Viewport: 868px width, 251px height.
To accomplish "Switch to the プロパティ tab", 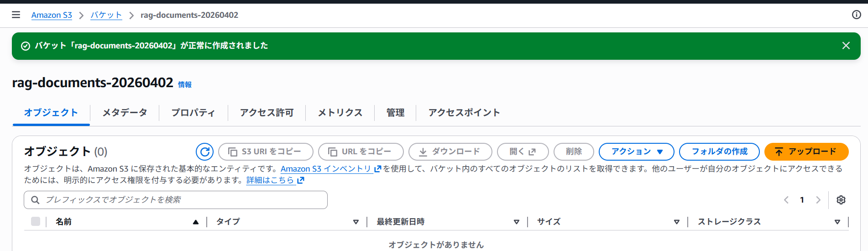I will point(193,113).
